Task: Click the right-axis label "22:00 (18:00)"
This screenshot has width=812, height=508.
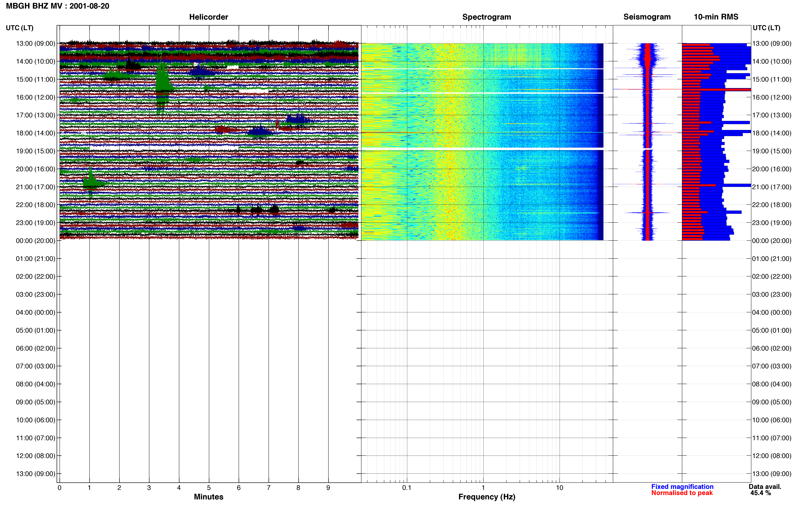Action: click(772, 205)
